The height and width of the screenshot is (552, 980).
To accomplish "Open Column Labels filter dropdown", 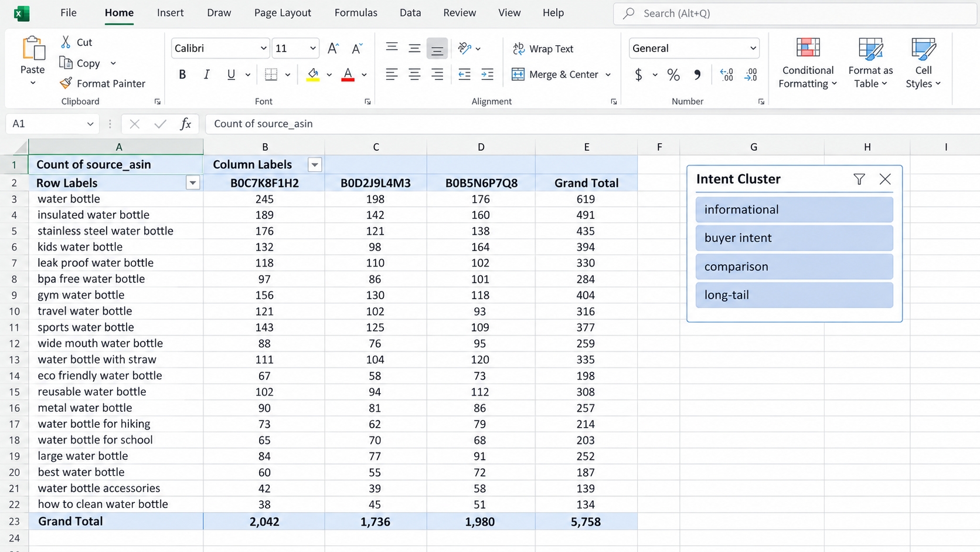I will coord(315,165).
